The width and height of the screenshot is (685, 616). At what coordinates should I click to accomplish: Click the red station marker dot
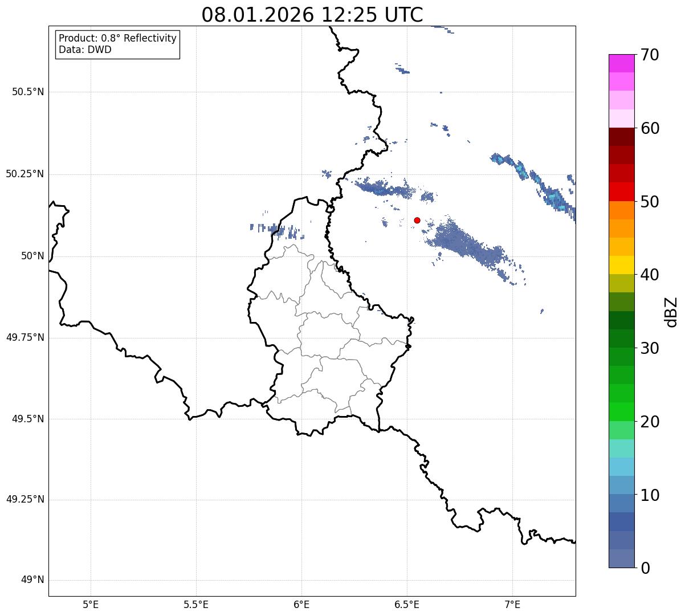417,220
